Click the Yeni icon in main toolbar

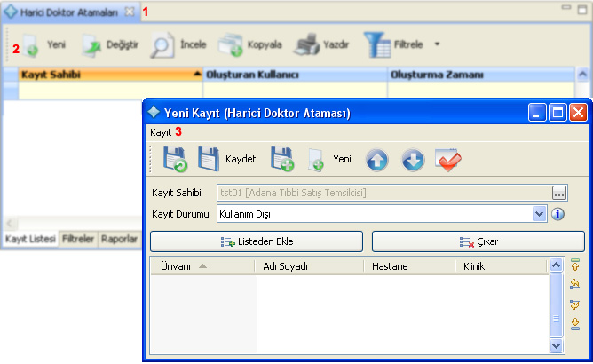point(29,44)
